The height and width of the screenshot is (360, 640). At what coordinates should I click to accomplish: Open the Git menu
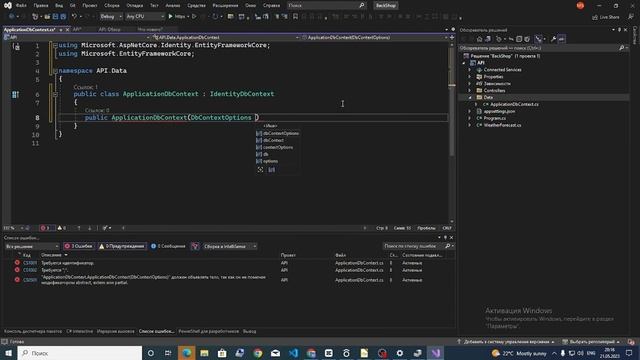tap(73, 5)
